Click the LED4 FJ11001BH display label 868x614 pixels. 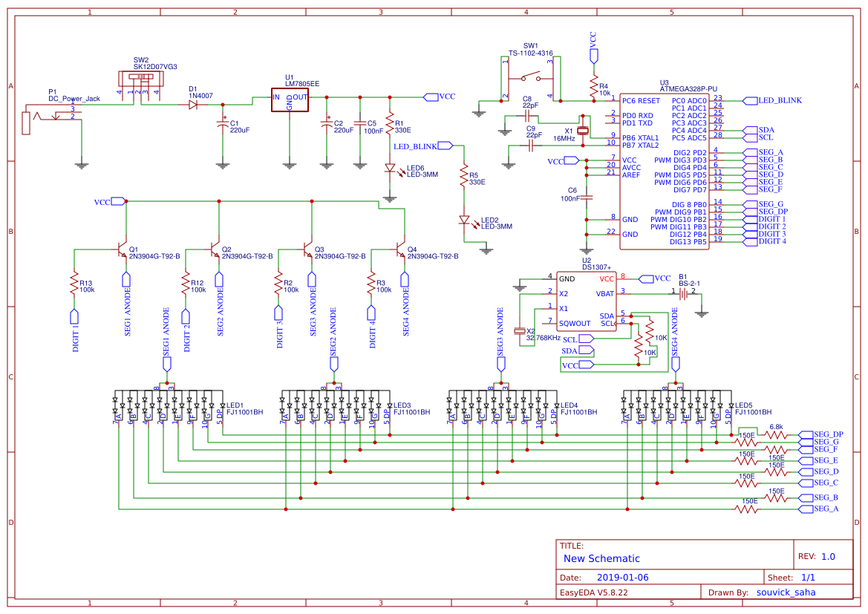pos(578,408)
